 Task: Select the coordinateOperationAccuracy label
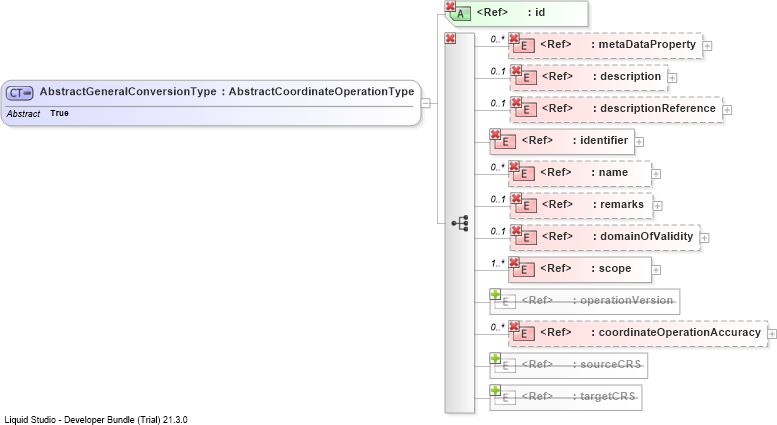676,332
